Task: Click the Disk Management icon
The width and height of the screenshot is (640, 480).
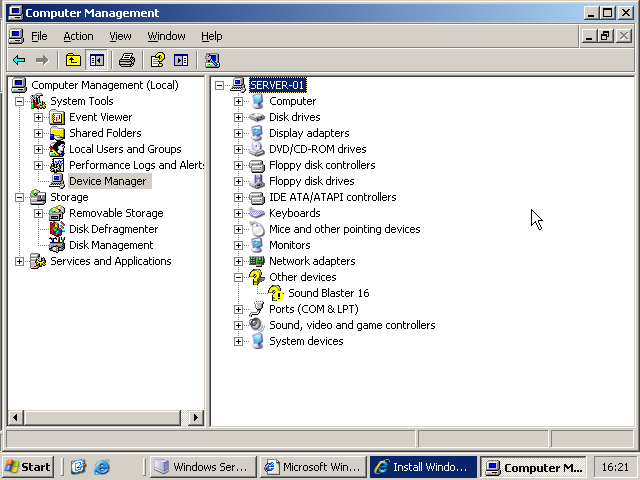Action: 57,245
